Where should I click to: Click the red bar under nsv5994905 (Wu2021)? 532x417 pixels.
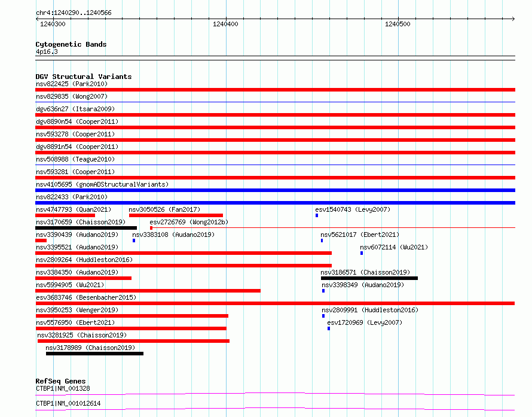pos(148,291)
